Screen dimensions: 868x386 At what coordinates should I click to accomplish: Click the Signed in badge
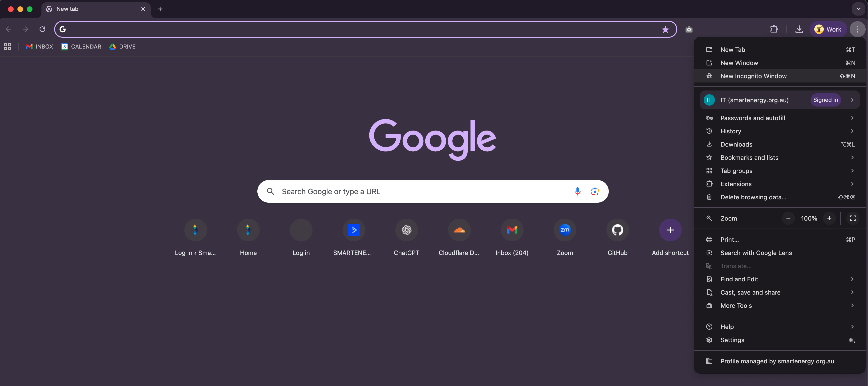826,100
